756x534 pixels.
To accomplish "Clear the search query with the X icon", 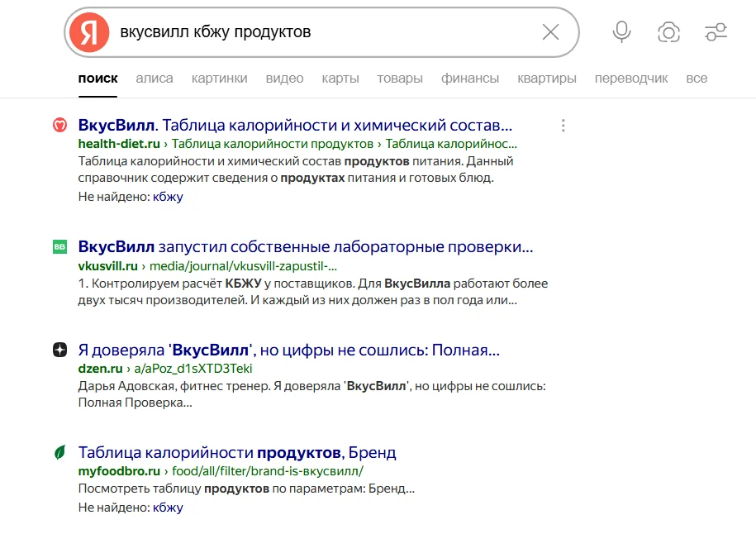I will click(550, 32).
